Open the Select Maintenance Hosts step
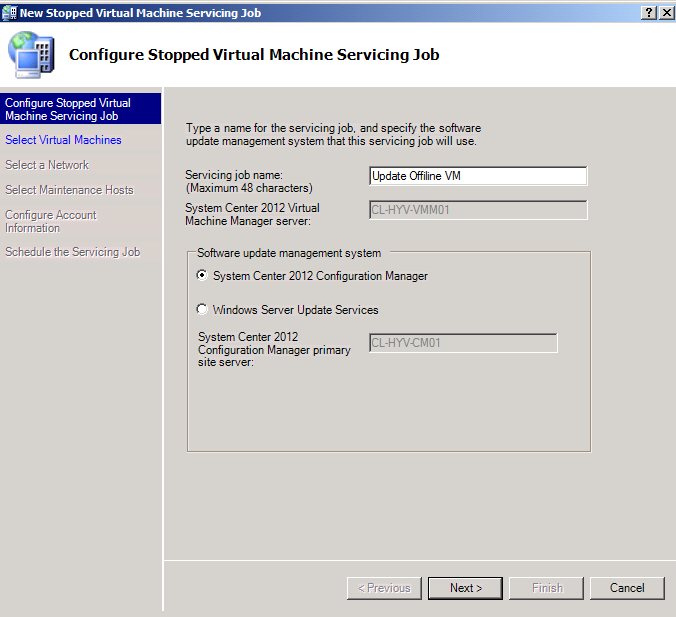 [x=69, y=190]
